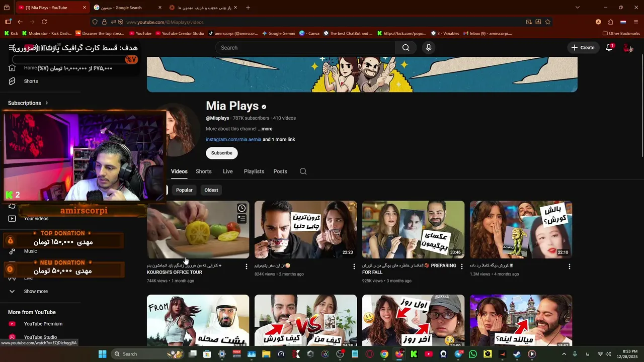Sort videos by Oldest

(x=211, y=190)
